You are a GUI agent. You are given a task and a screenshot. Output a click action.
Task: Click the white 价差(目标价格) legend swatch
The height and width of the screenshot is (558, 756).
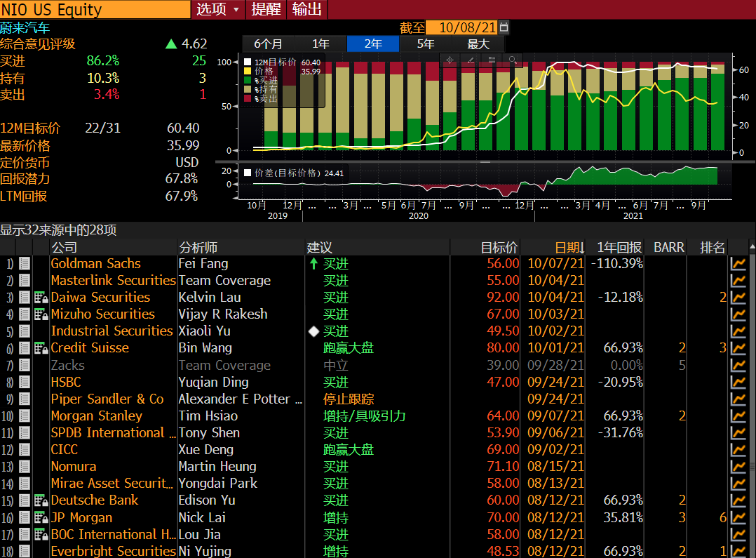coord(248,173)
